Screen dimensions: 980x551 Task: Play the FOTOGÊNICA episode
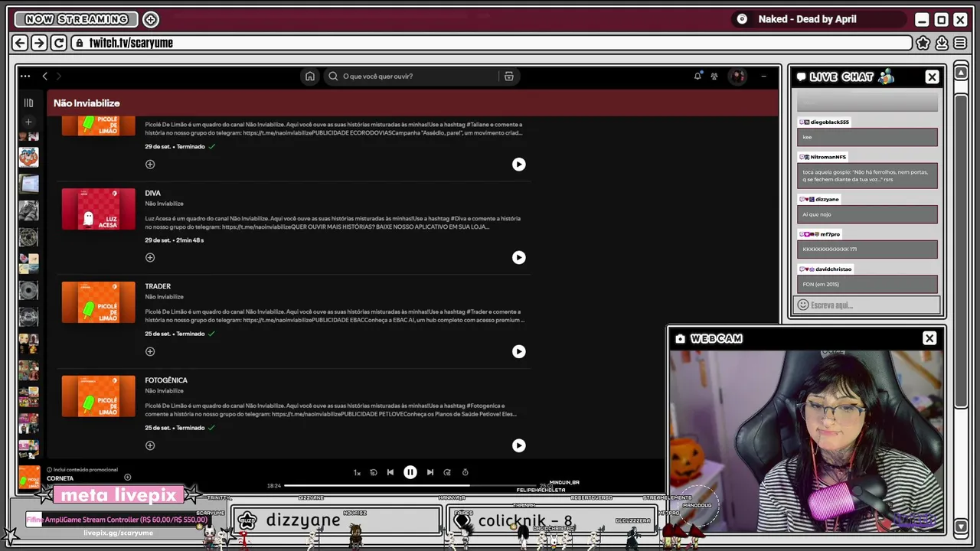pyautogui.click(x=519, y=445)
